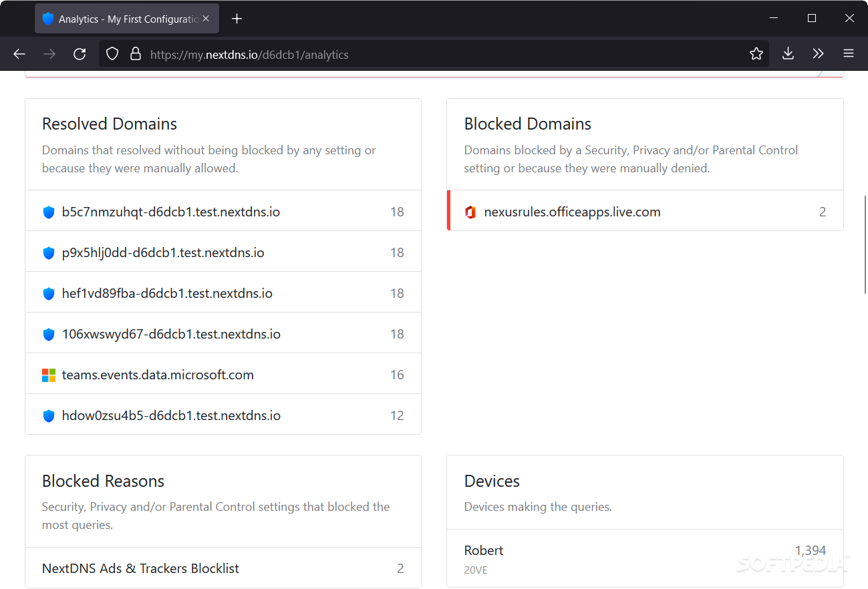Click the Office icon beside nexusrules.officeapps.live.com

pos(470,212)
